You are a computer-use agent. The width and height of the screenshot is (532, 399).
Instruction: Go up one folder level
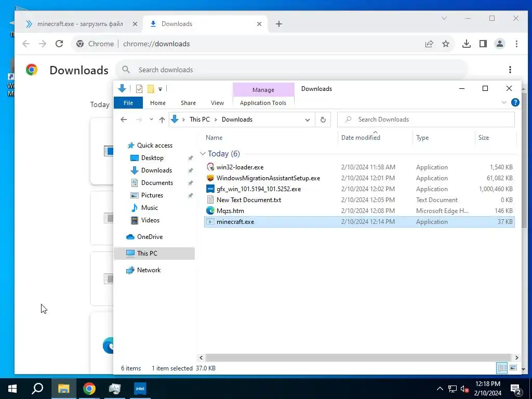pos(162,119)
